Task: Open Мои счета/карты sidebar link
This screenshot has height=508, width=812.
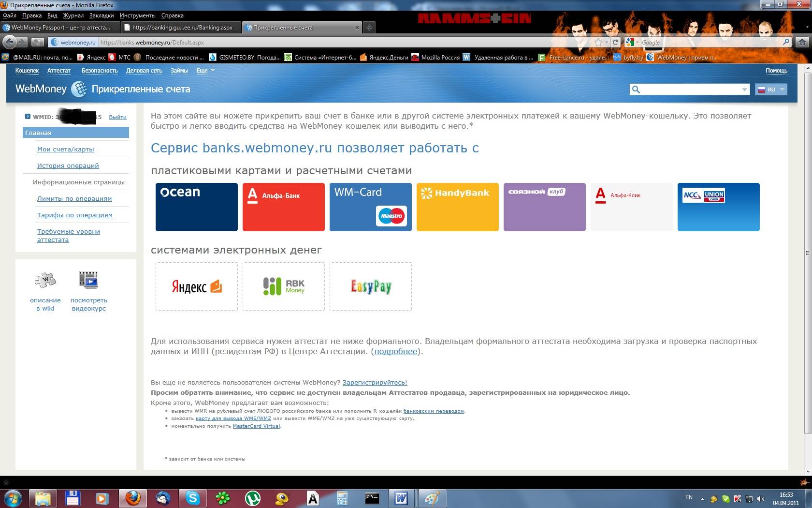Action: [x=66, y=149]
